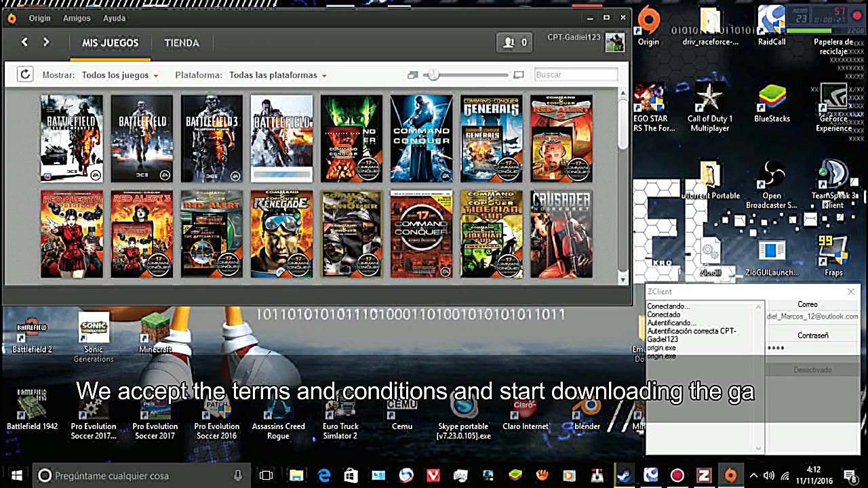Go back with the left arrow
The height and width of the screenshot is (488, 868).
[x=24, y=42]
